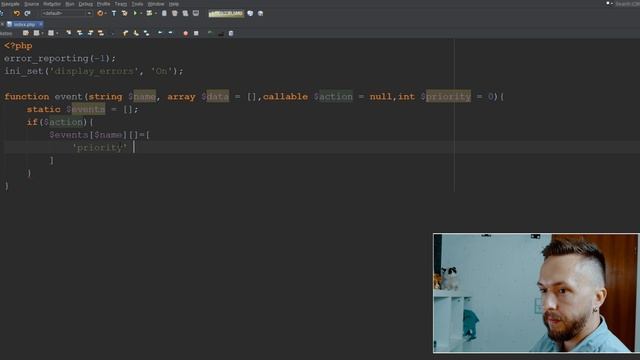Viewport: 640px width, 360px height.
Task: Open the Help menu
Action: [x=174, y=4]
